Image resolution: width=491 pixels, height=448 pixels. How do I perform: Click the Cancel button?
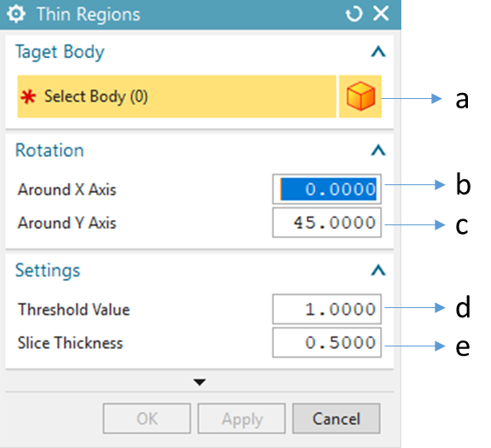(x=336, y=419)
